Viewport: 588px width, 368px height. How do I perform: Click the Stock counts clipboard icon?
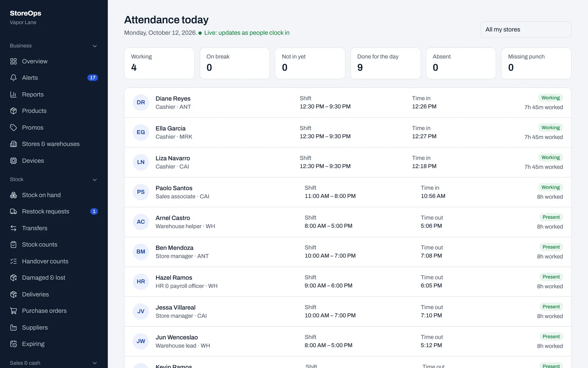pyautogui.click(x=14, y=245)
